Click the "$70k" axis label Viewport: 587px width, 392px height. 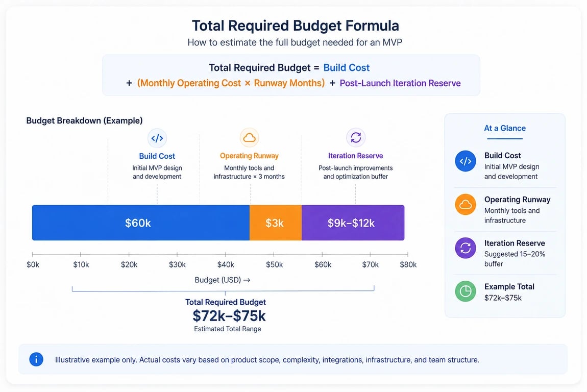[x=371, y=265]
